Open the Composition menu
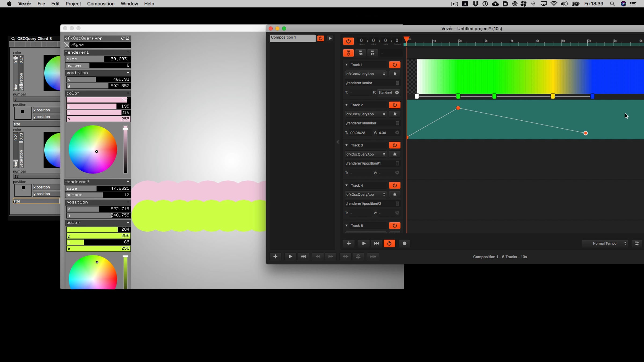644x362 pixels. pyautogui.click(x=101, y=4)
